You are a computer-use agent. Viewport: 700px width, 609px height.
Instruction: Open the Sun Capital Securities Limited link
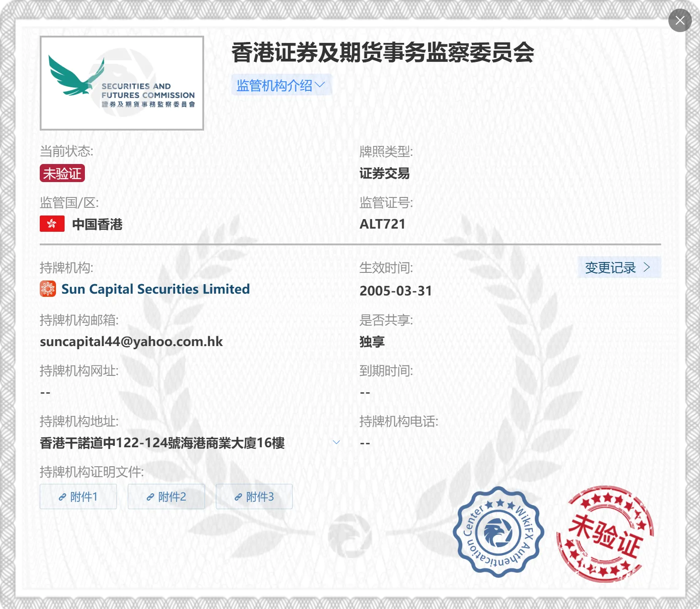click(x=155, y=289)
